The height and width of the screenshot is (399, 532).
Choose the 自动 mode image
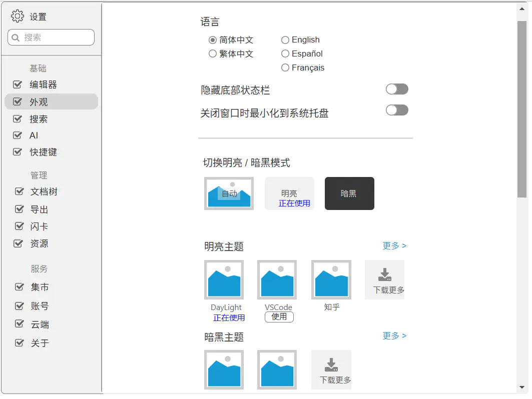229,193
